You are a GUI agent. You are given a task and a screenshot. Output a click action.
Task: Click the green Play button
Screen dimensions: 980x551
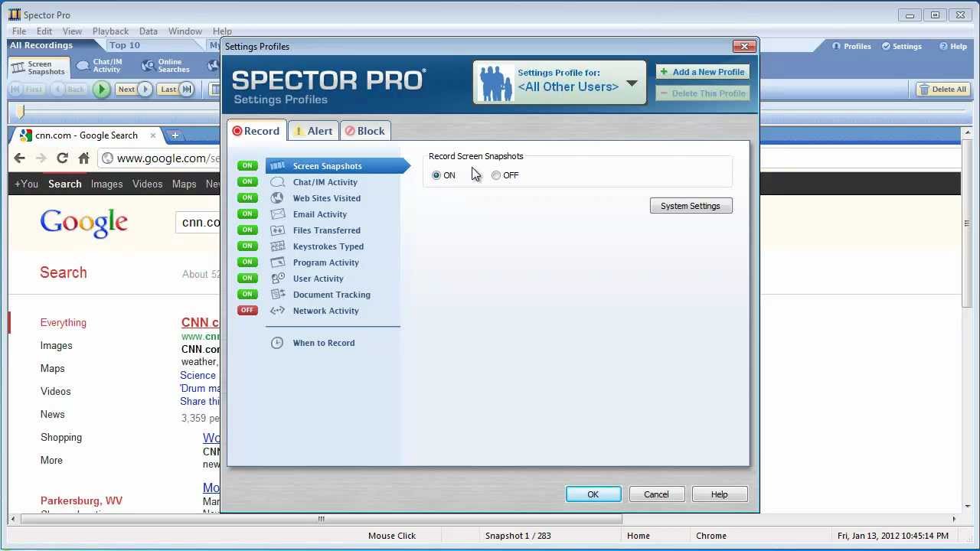click(101, 90)
